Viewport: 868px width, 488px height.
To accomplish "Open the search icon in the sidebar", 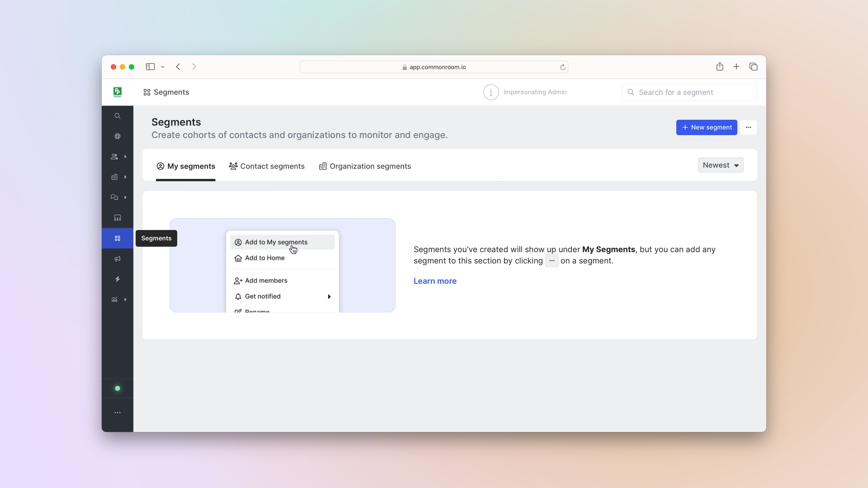I will (117, 116).
